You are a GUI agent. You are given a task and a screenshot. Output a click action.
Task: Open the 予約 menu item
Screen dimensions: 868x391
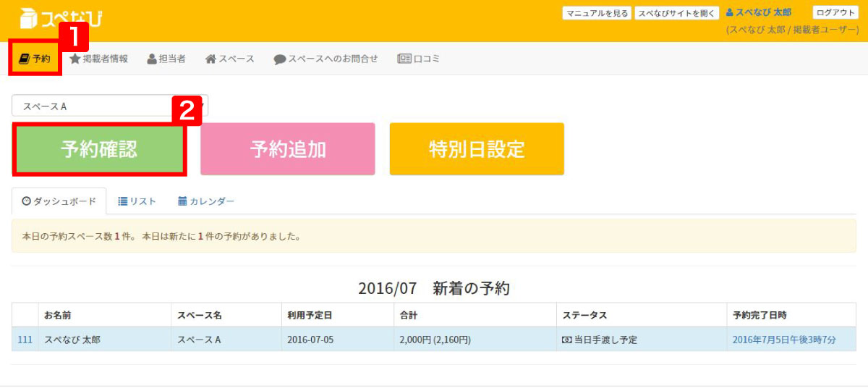(35, 59)
